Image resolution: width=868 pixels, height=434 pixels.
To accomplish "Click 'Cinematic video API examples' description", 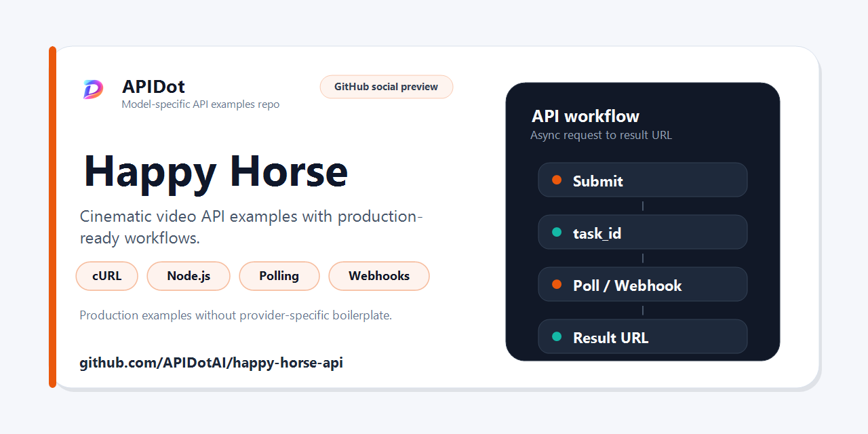I will (x=252, y=228).
